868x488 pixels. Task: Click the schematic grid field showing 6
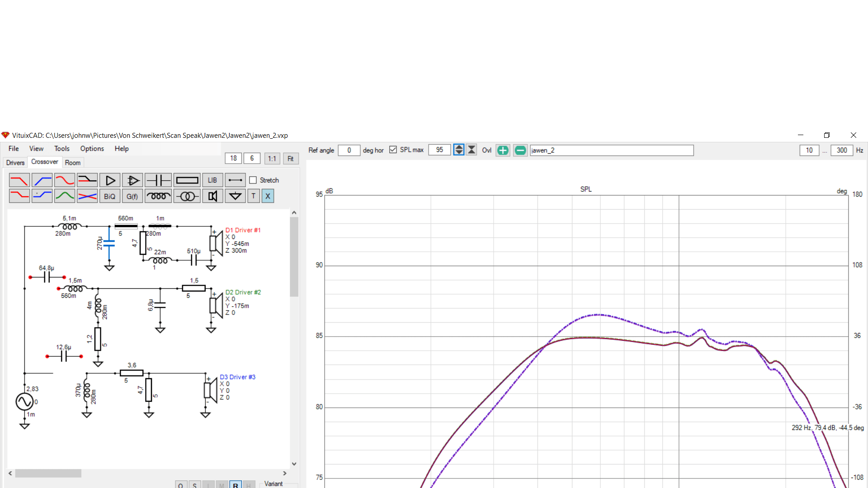[252, 159]
